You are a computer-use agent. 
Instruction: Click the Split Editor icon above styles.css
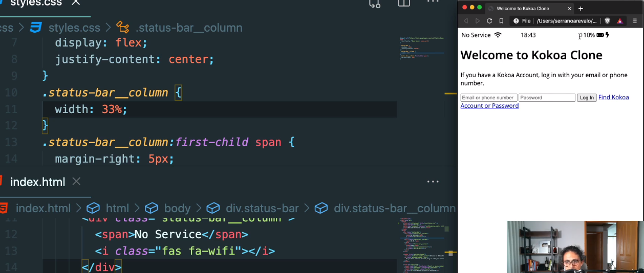404,3
